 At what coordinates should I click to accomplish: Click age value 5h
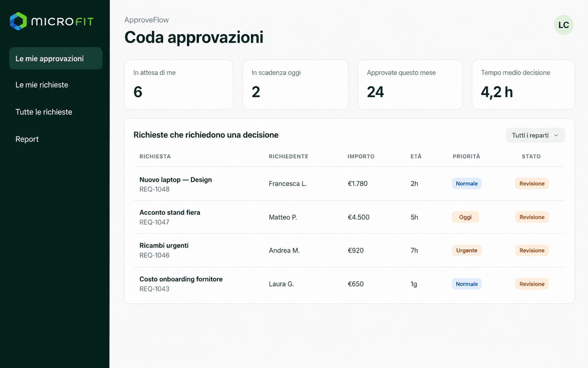[414, 217]
